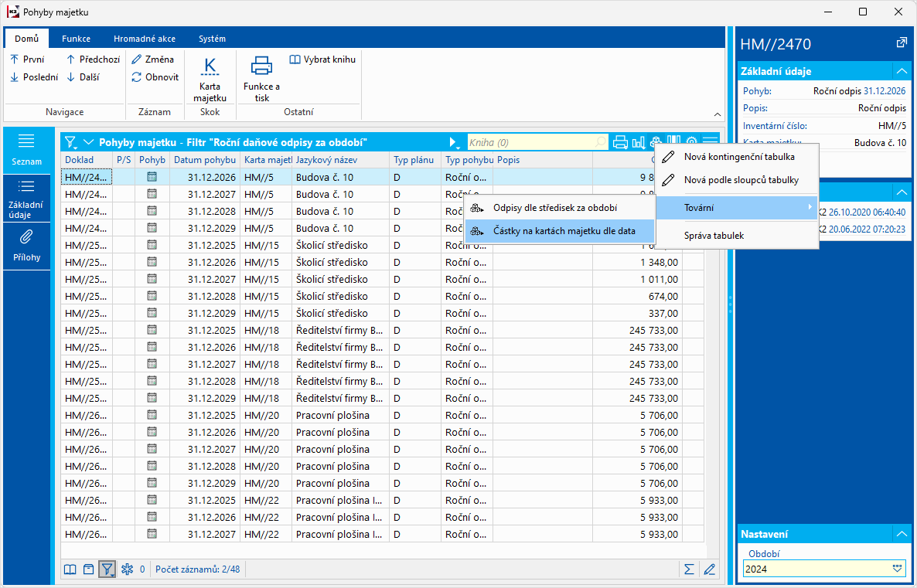Image resolution: width=917 pixels, height=588 pixels.
Task: Click the snowflake icon in status bar
Action: (128, 569)
